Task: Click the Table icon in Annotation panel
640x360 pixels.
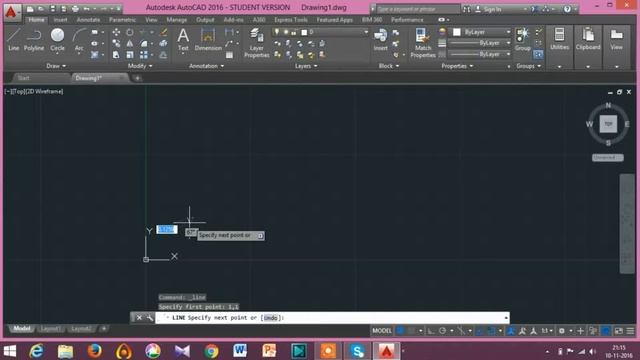Action: (x=229, y=55)
